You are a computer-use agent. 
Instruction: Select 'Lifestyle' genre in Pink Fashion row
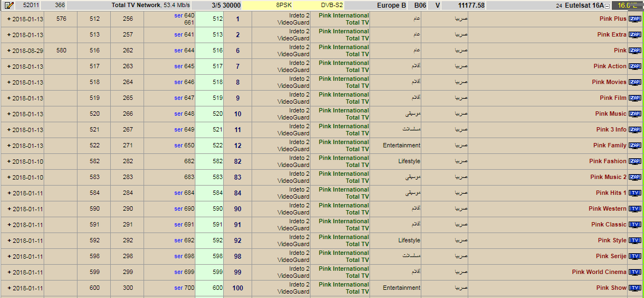[409, 162]
